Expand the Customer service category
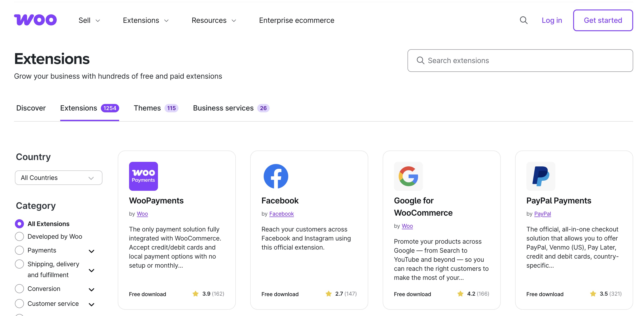The image size is (644, 316). click(92, 304)
